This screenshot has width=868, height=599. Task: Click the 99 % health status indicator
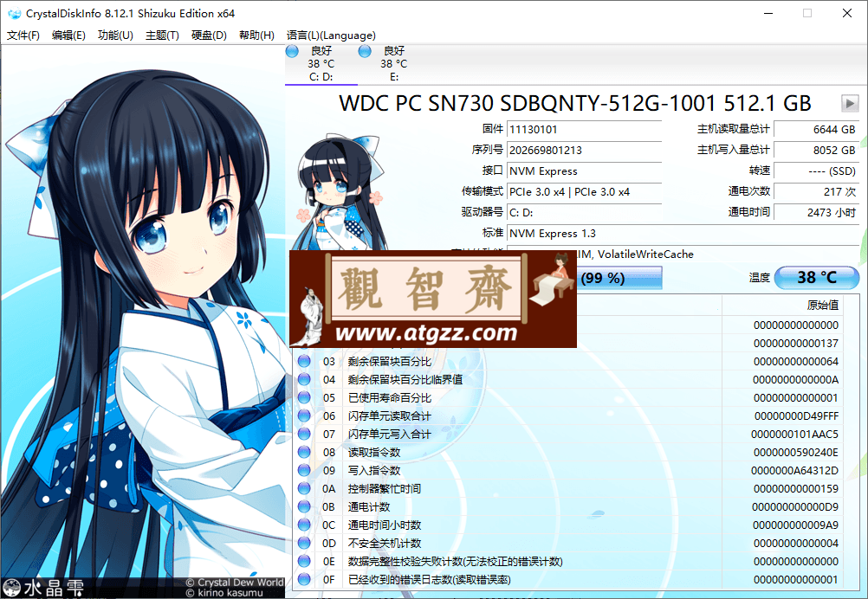tap(619, 278)
